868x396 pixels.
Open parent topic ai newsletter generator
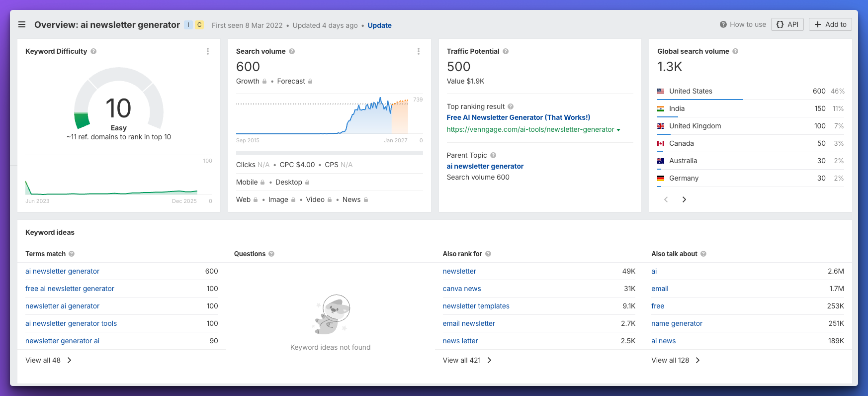[x=485, y=166]
